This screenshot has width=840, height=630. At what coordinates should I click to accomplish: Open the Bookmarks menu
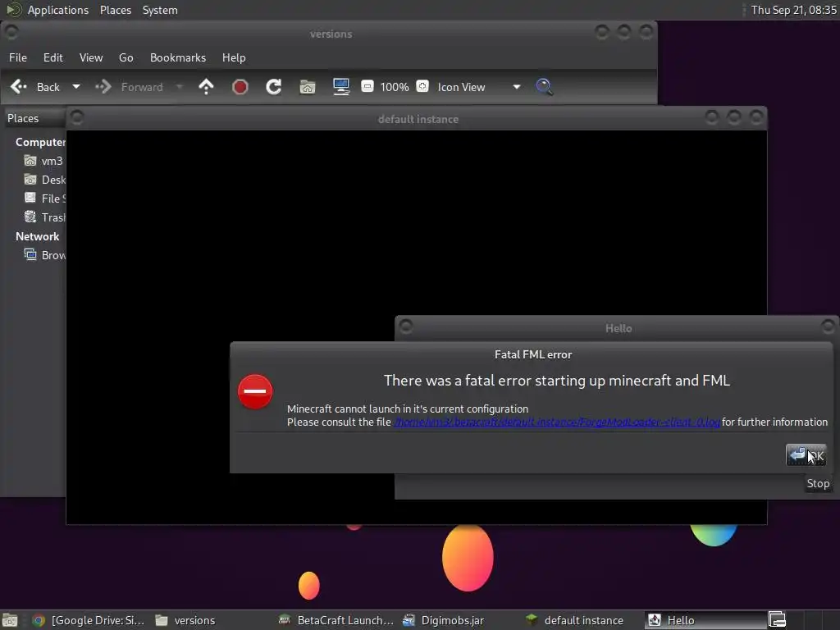point(178,57)
